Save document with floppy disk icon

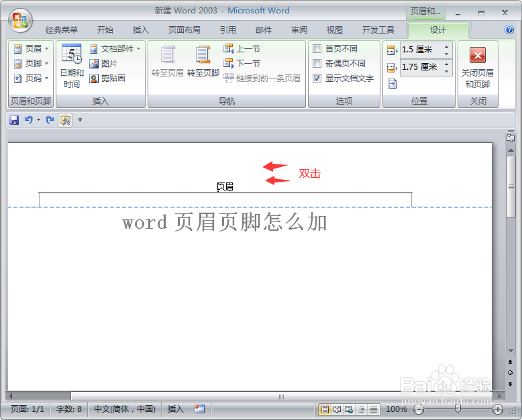coord(14,120)
